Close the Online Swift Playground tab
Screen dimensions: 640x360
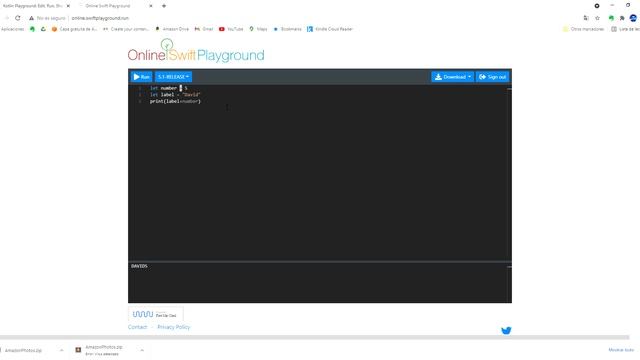pyautogui.click(x=151, y=6)
